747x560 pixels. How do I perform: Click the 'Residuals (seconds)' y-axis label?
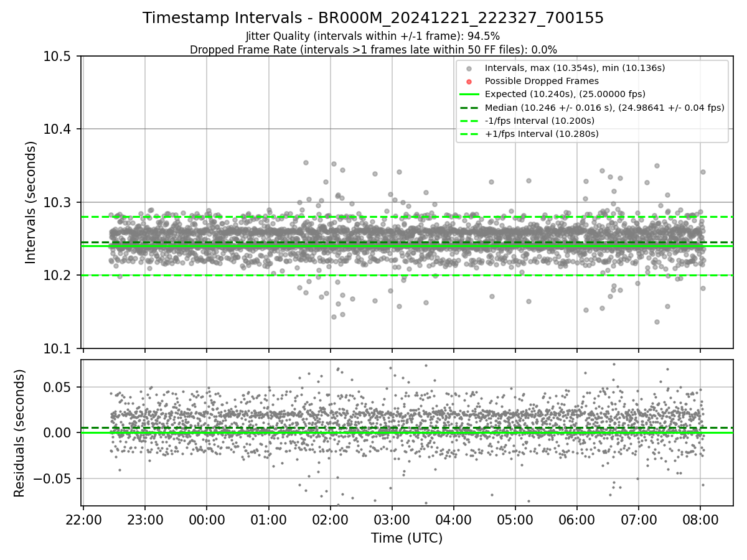[20, 433]
